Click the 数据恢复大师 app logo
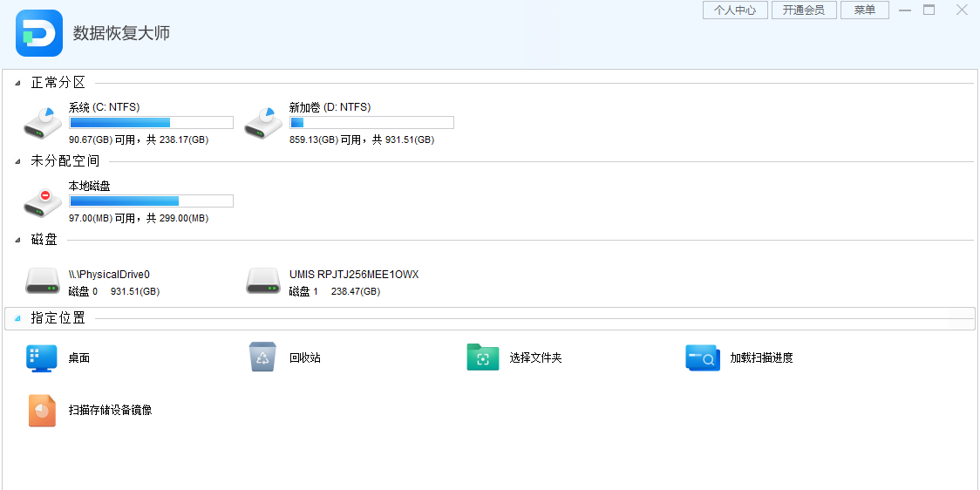Screen dimensions: 980x490 [39, 33]
